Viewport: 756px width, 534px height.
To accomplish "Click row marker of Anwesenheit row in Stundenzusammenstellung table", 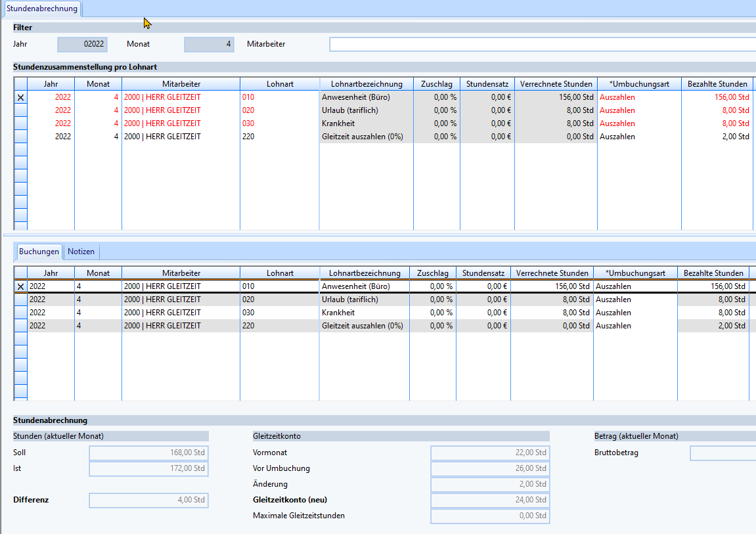I will point(20,97).
